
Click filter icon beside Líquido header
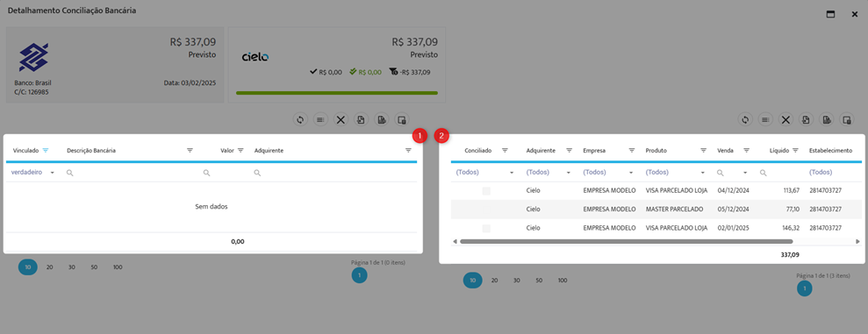coord(795,151)
